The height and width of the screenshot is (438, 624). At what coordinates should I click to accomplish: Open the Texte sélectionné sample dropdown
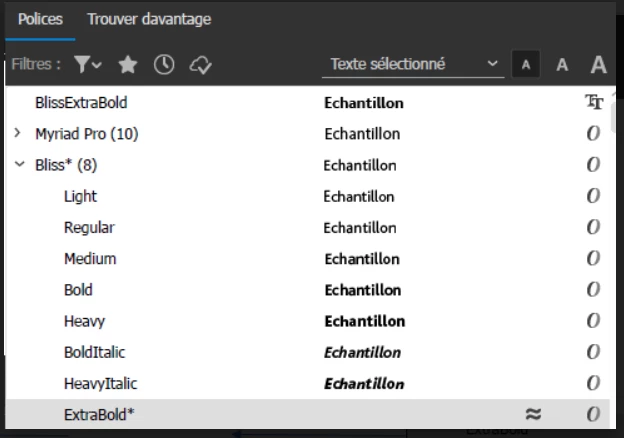click(x=413, y=64)
